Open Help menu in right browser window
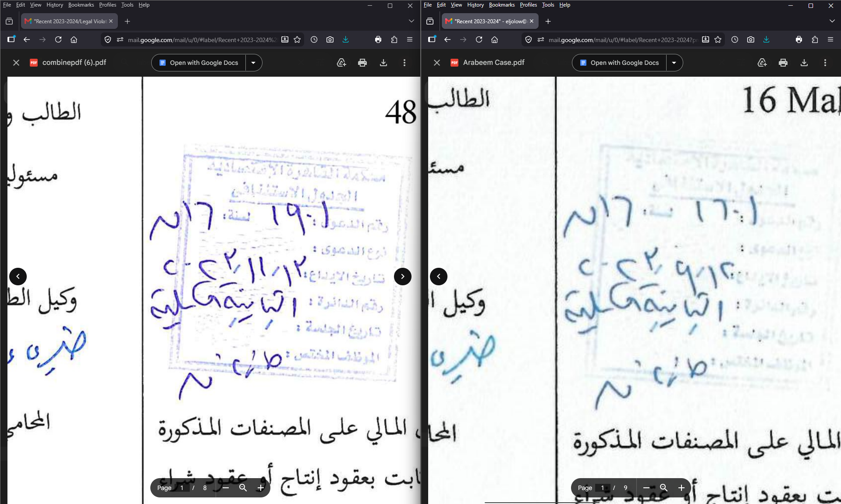 pyautogui.click(x=564, y=5)
